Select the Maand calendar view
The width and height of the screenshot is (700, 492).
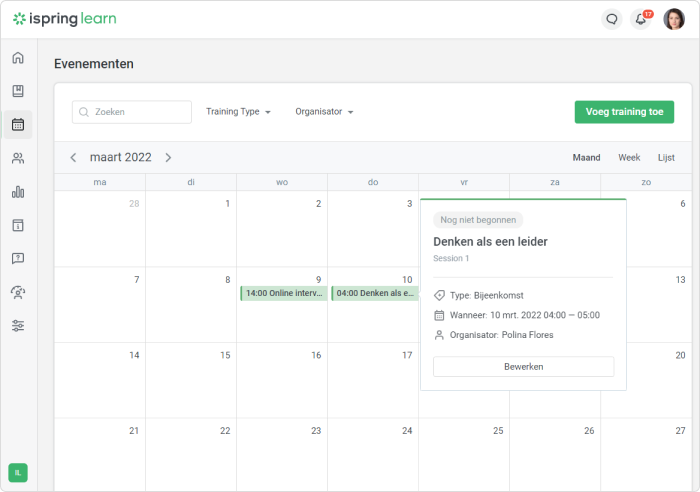point(586,158)
